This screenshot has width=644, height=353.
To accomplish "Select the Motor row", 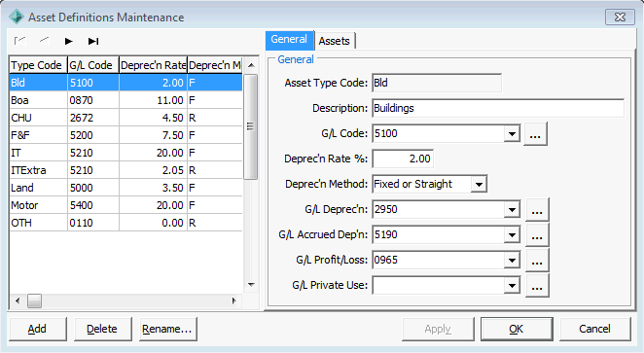I will click(125, 205).
